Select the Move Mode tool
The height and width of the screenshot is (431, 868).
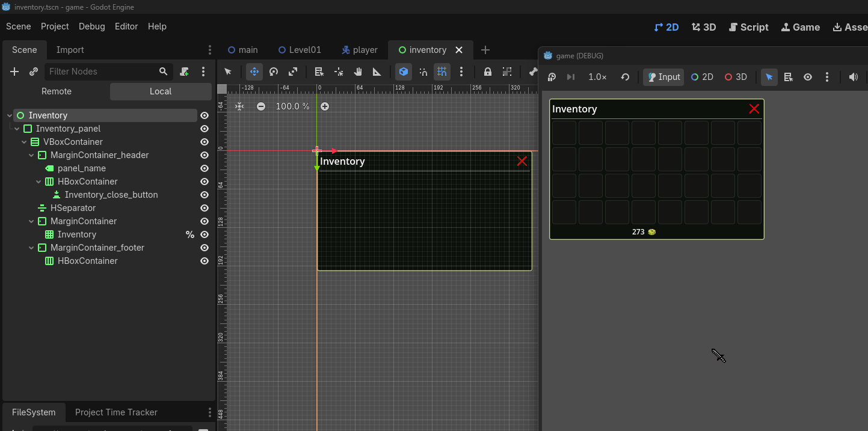pos(254,72)
